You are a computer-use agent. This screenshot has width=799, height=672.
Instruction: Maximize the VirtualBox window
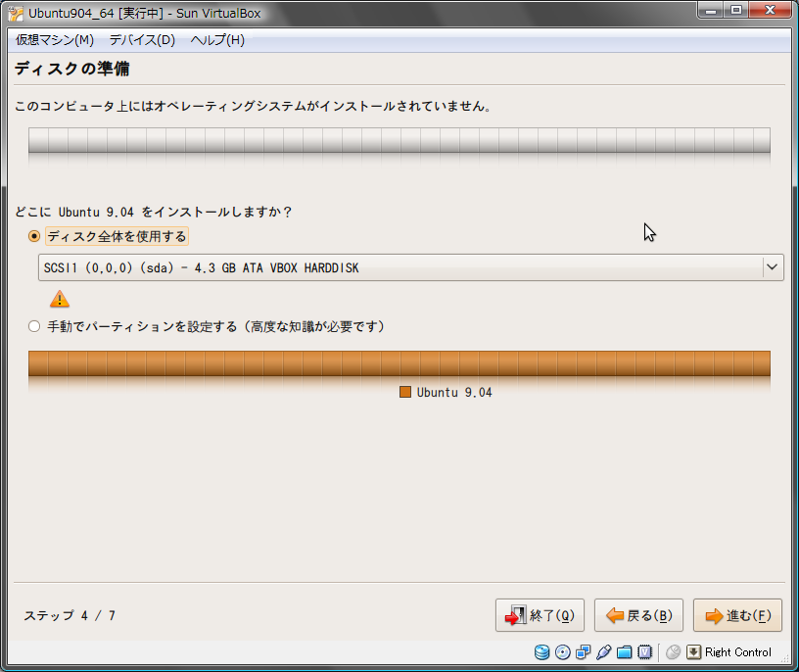[735, 10]
